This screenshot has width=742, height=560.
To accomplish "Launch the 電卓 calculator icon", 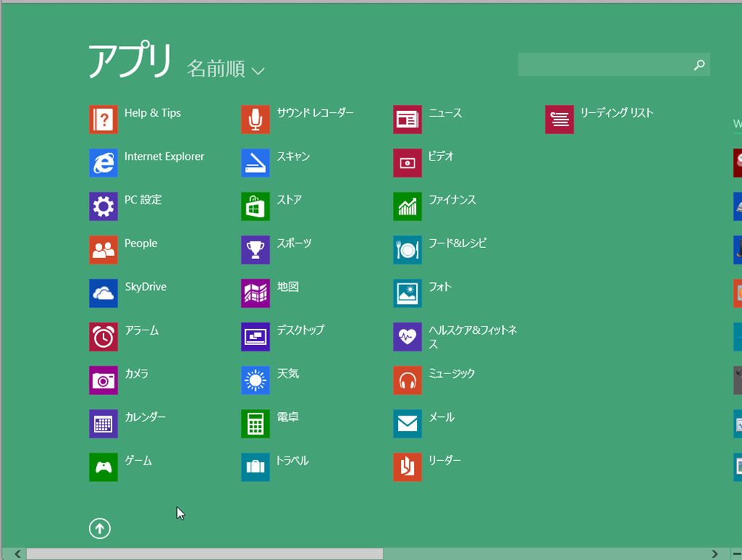I will (x=256, y=424).
